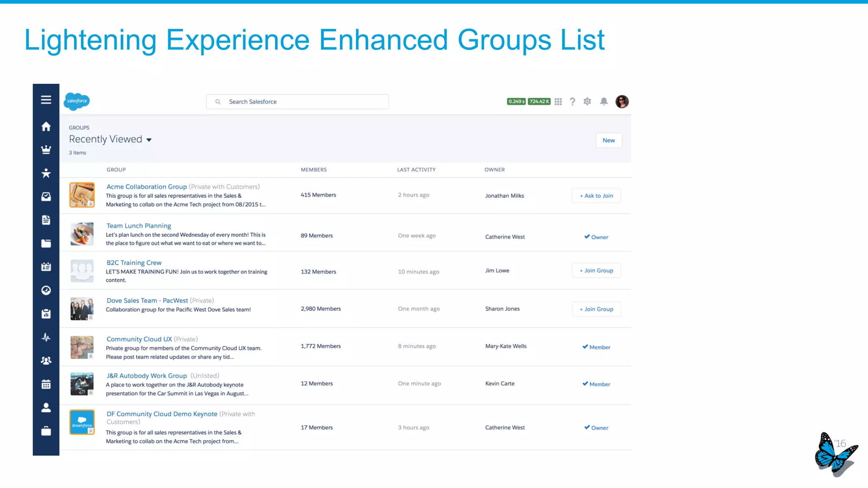Click the Salesforce cloud logo
Image resolution: width=868 pixels, height=488 pixels.
(x=77, y=101)
